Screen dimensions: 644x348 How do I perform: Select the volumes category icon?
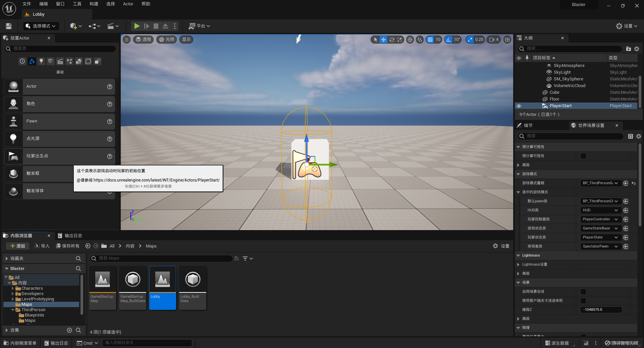pyautogui.click(x=88, y=61)
